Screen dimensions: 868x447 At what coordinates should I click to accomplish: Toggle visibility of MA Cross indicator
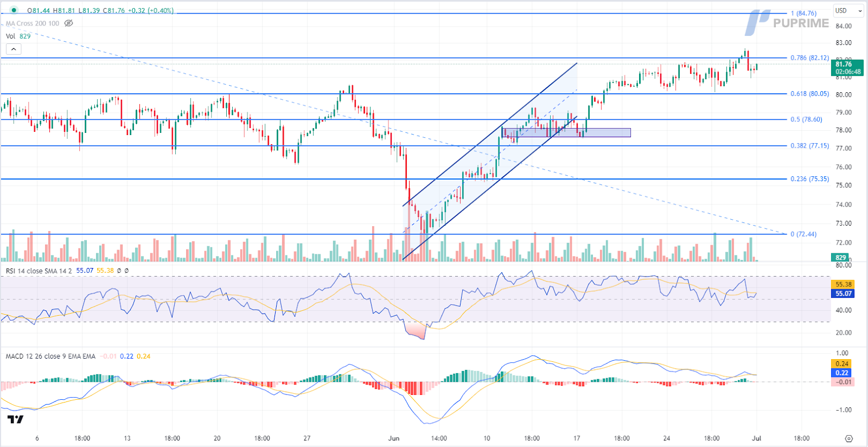click(x=68, y=23)
